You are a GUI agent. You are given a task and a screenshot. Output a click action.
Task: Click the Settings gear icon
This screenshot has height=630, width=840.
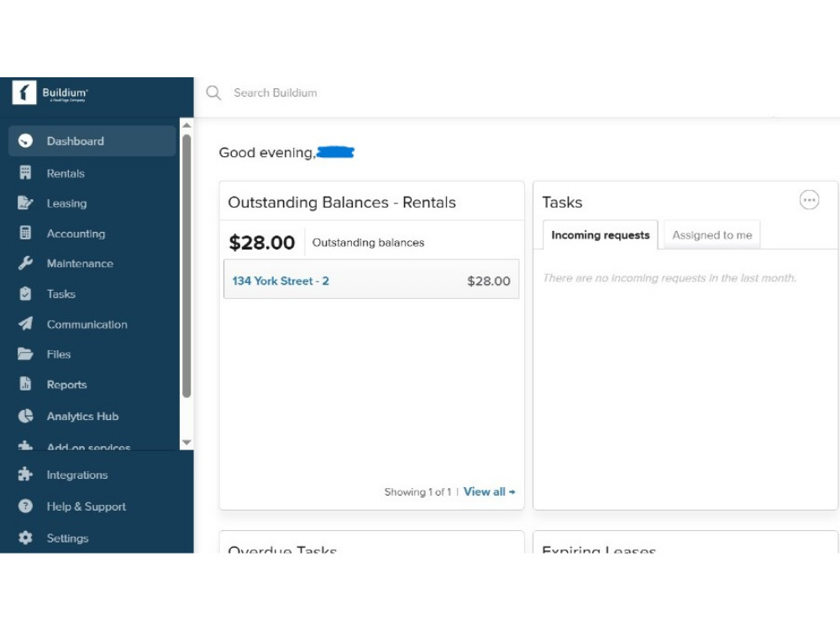click(25, 538)
